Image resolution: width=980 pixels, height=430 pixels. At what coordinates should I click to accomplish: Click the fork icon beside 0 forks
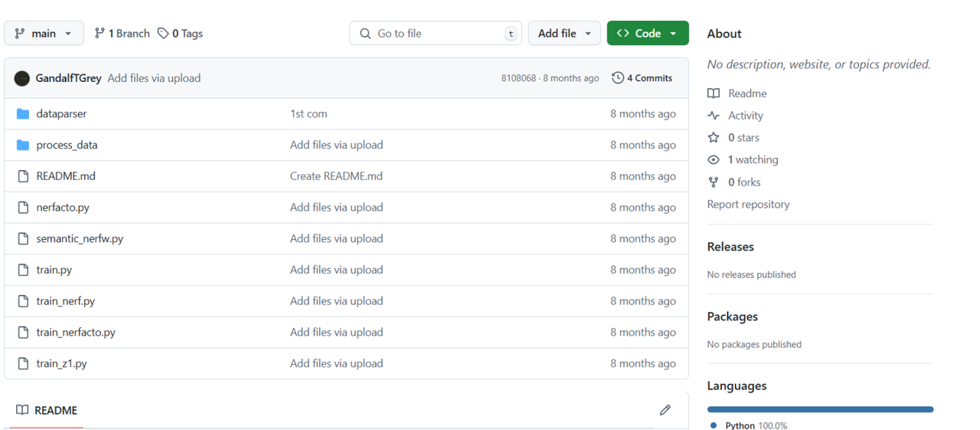(714, 182)
